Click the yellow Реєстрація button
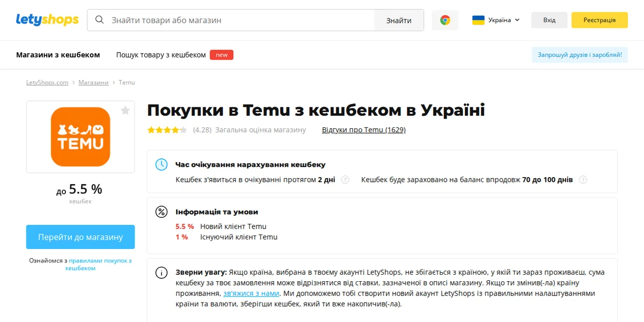Image resolution: width=644 pixels, height=322 pixels. tap(599, 20)
